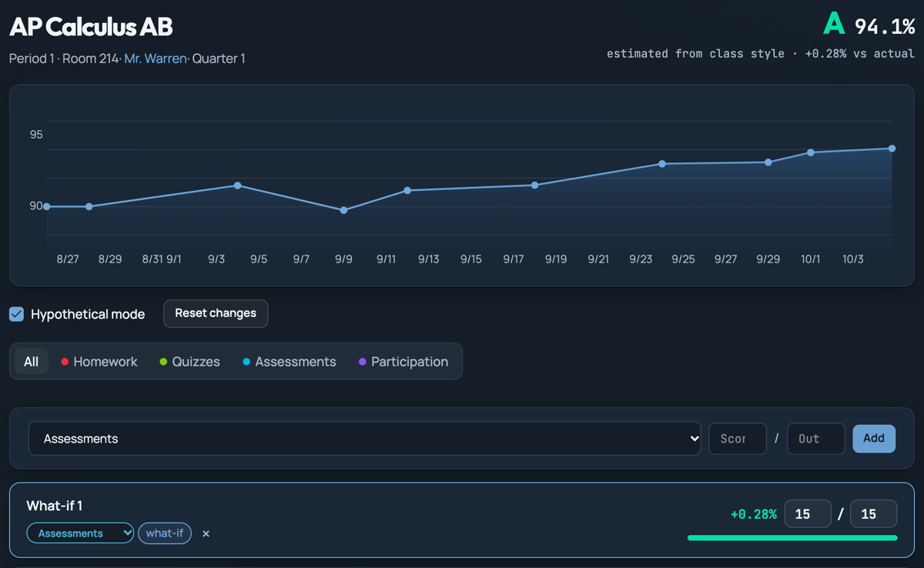Filter by Participation category
This screenshot has width=924, height=568.
[x=403, y=362]
